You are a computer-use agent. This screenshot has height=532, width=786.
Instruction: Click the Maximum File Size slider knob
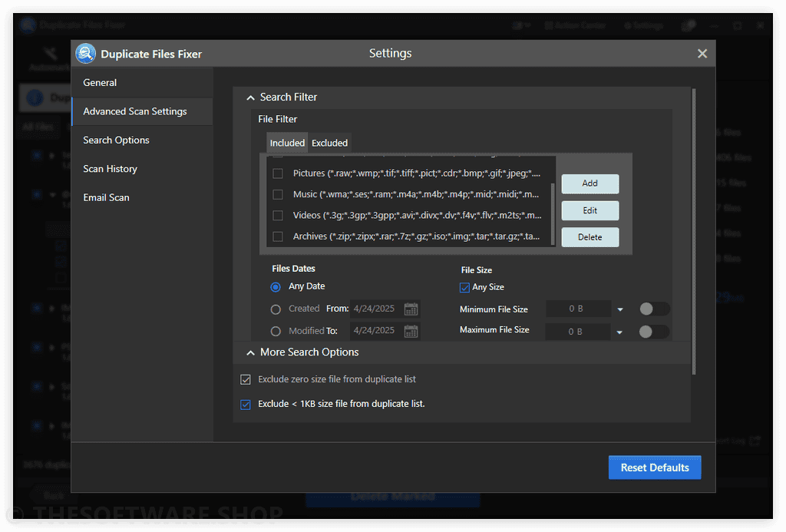[646, 332]
